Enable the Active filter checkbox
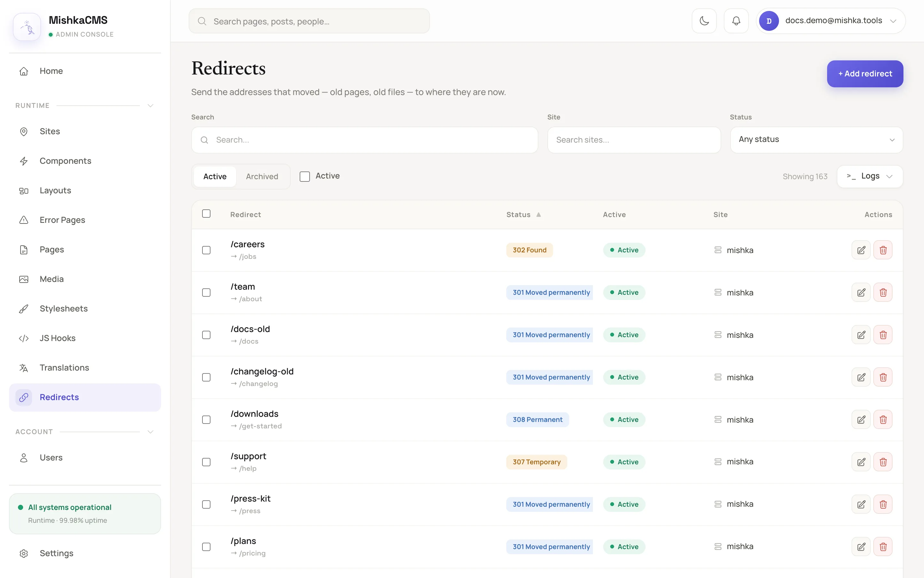The height and width of the screenshot is (578, 924). tap(305, 176)
